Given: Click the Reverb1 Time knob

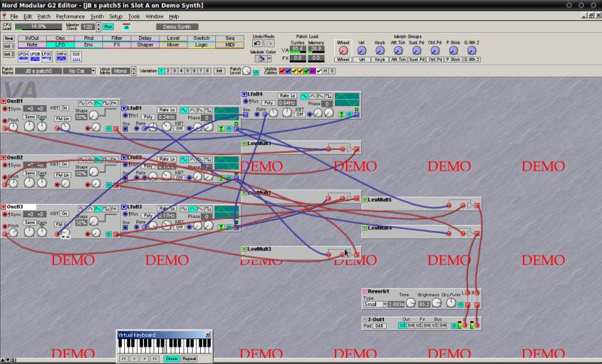Looking at the screenshot, I should 410,303.
